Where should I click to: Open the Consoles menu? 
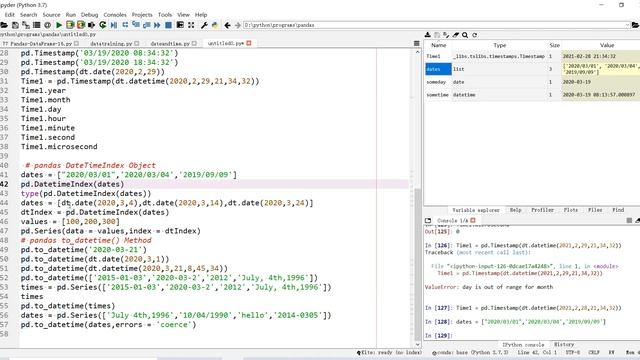tap(115, 15)
